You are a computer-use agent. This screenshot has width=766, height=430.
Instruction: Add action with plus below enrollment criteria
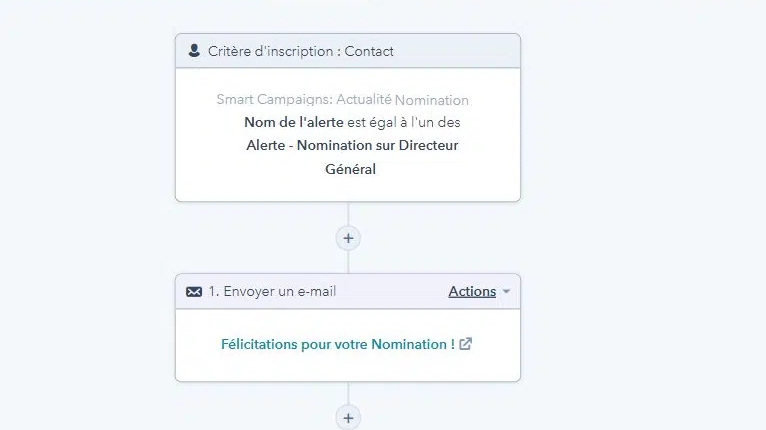(348, 238)
